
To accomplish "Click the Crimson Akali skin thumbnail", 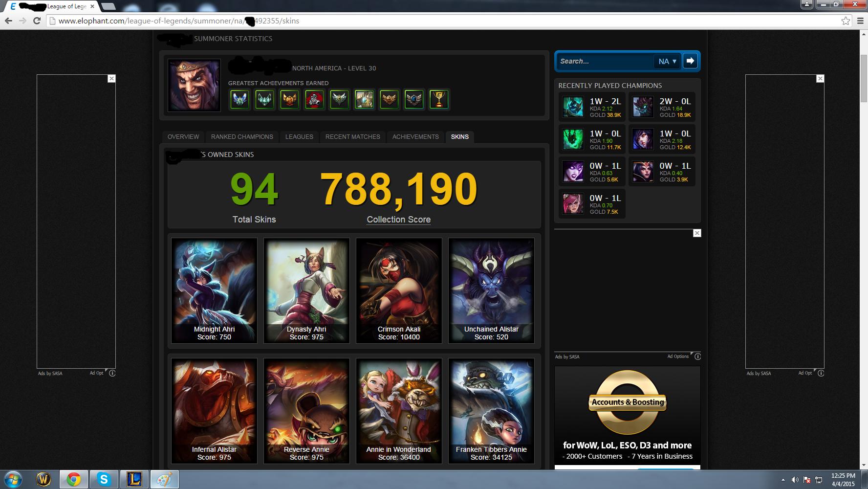I will [x=399, y=290].
